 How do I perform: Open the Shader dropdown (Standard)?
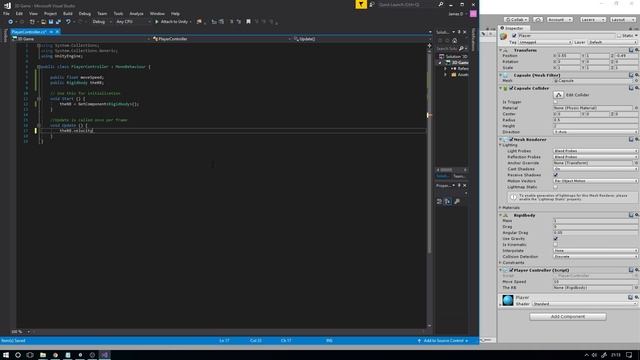584,304
